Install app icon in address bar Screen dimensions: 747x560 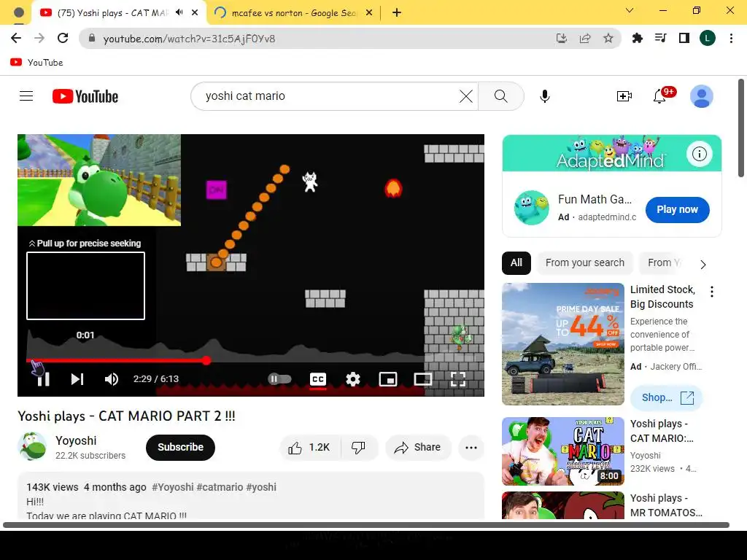coord(562,38)
